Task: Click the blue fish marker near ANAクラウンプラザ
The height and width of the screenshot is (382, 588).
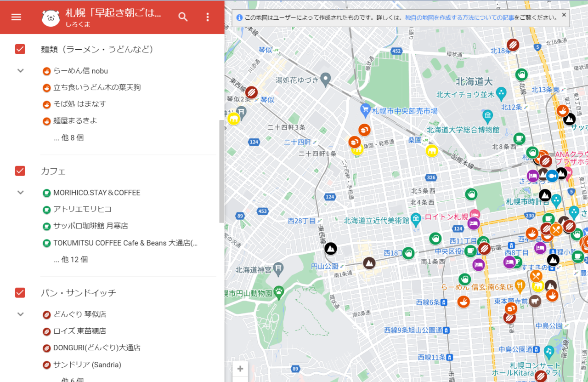Action: coord(552,176)
